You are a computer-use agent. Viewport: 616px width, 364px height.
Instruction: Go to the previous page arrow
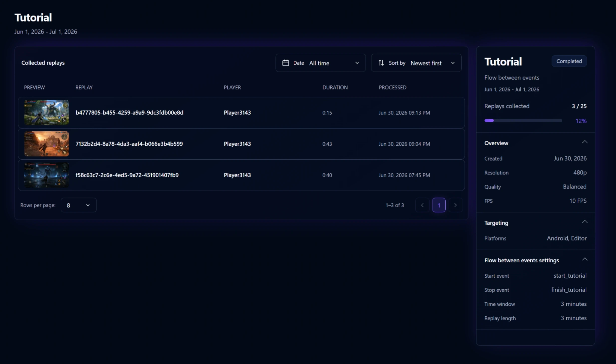[x=422, y=205]
